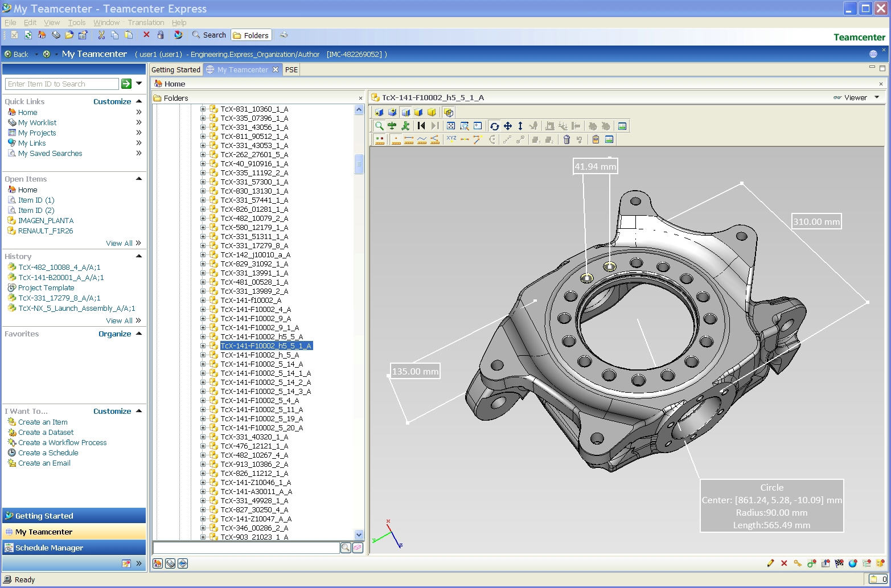The image size is (891, 588).
Task: Expand the TcX-831_10360_1_A tree node
Action: click(x=203, y=109)
